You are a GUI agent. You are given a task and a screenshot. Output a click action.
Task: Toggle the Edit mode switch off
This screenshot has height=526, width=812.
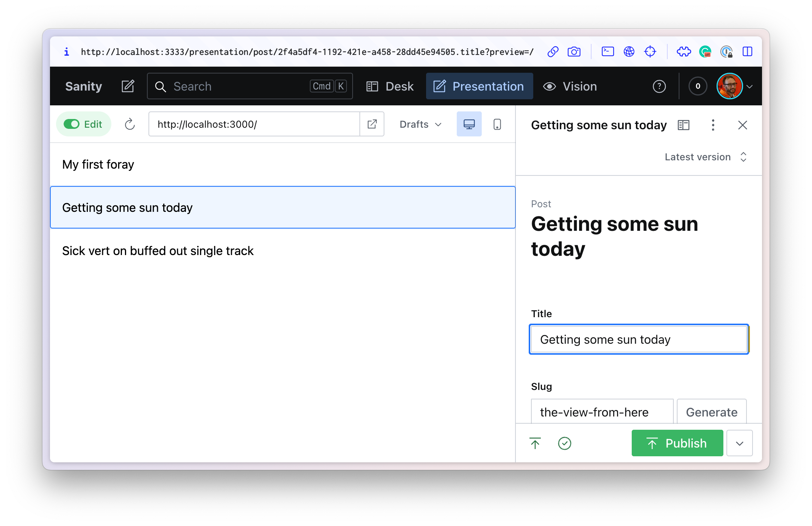[x=84, y=124]
